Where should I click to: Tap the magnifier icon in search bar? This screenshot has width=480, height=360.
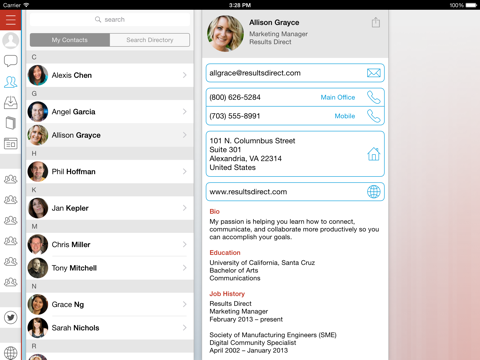click(x=98, y=19)
